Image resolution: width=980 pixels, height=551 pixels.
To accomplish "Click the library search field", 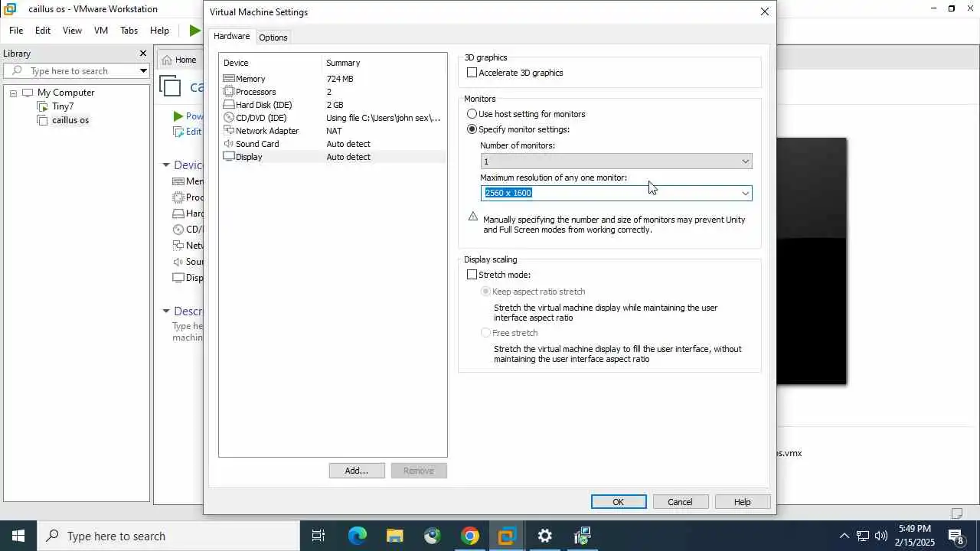I will pyautogui.click(x=75, y=70).
